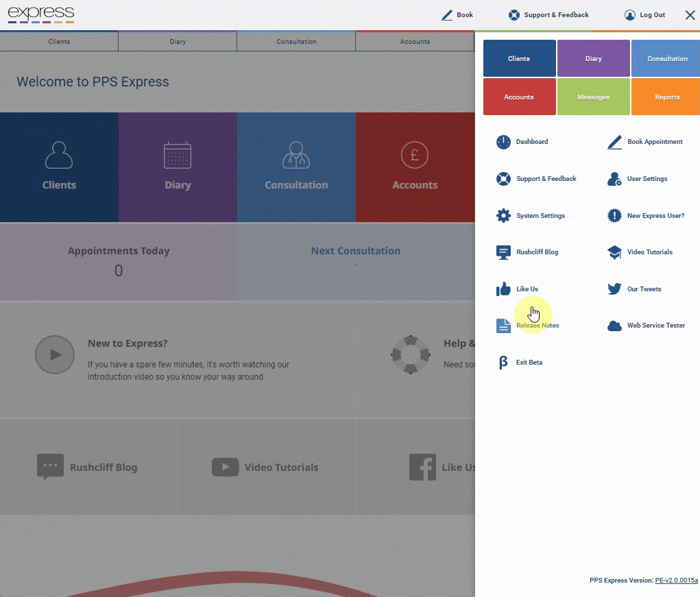The image size is (700, 597).
Task: Select the System Settings menu label
Action: tap(541, 216)
